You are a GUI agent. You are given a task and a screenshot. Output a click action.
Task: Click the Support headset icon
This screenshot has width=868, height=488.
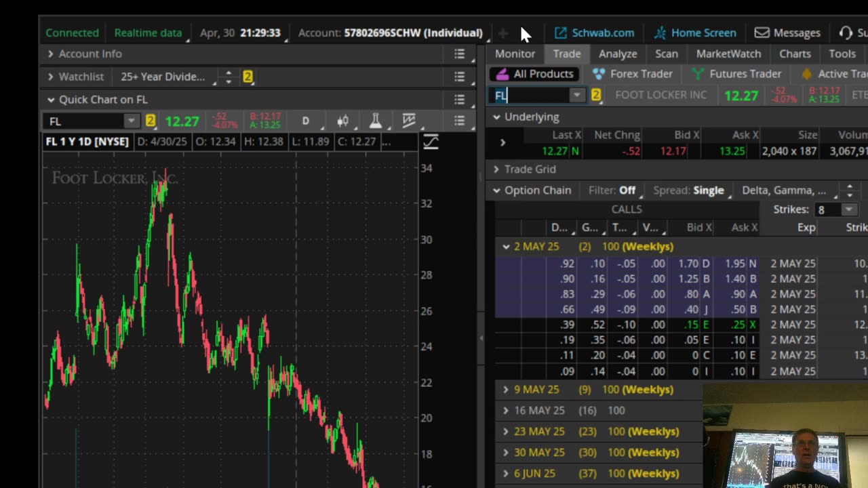tap(846, 33)
